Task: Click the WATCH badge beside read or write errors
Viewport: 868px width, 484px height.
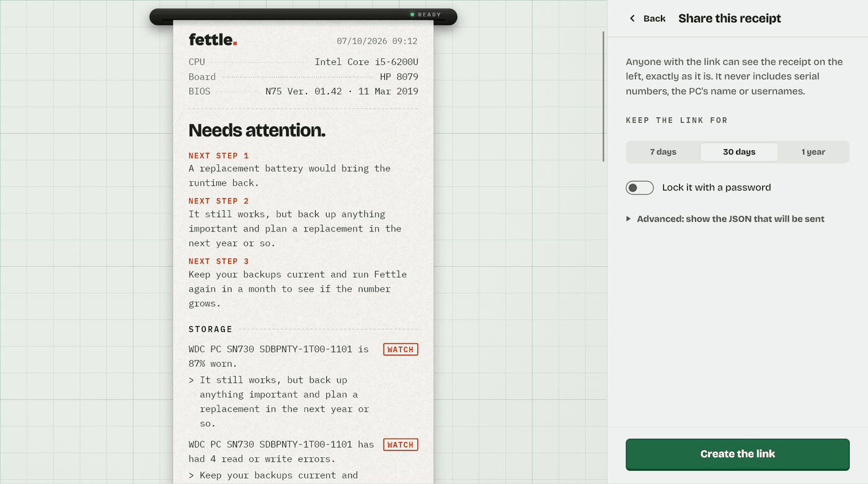Action: click(401, 444)
